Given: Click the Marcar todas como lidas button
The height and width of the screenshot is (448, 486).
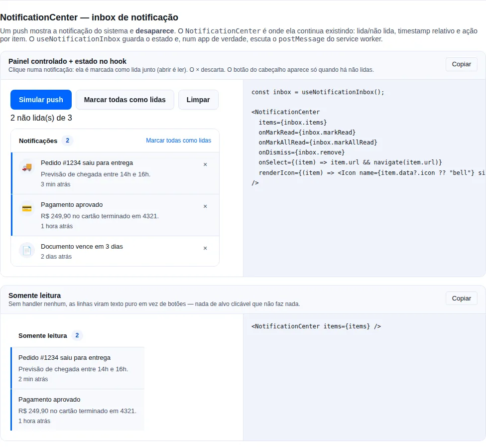Looking at the screenshot, I should [x=125, y=100].
